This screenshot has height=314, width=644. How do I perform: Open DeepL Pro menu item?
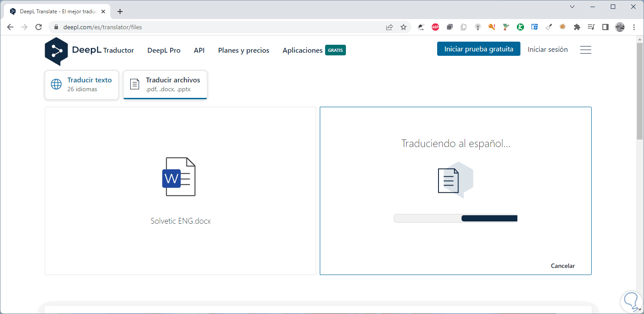(164, 50)
